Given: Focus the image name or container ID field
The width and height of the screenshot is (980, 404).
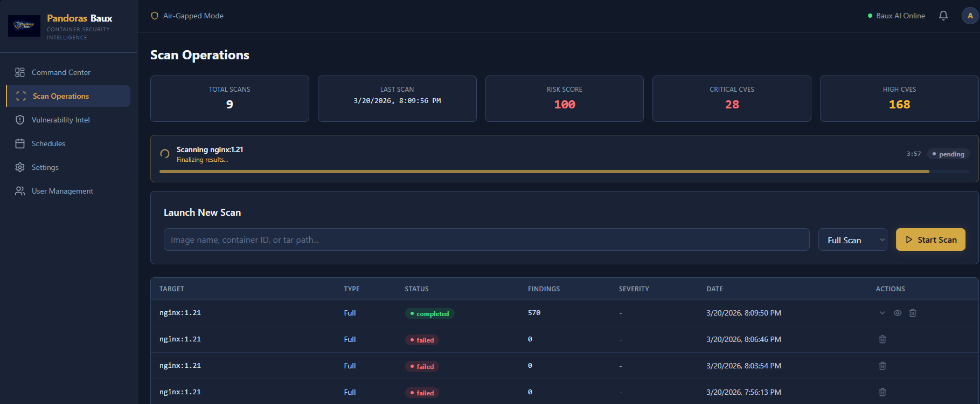Looking at the screenshot, I should (x=486, y=239).
